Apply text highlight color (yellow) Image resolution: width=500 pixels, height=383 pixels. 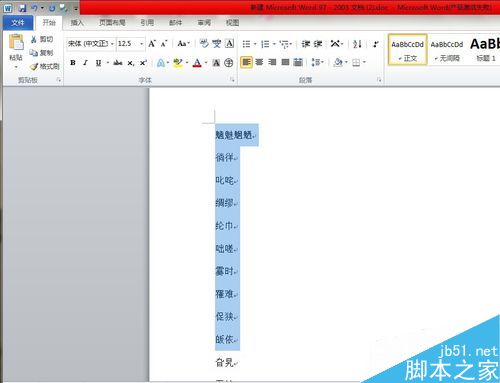pos(178,63)
